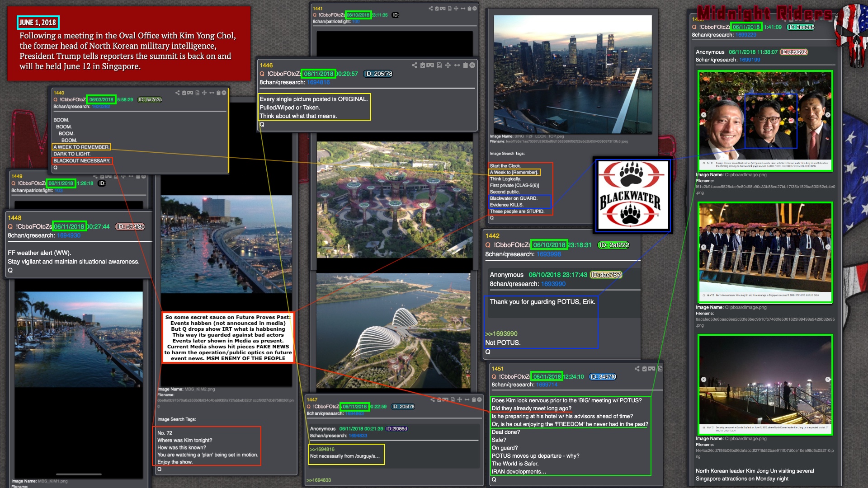Click the ID: 2af222 badge on post 1442
Image resolution: width=868 pixels, height=488 pixels.
(x=614, y=245)
